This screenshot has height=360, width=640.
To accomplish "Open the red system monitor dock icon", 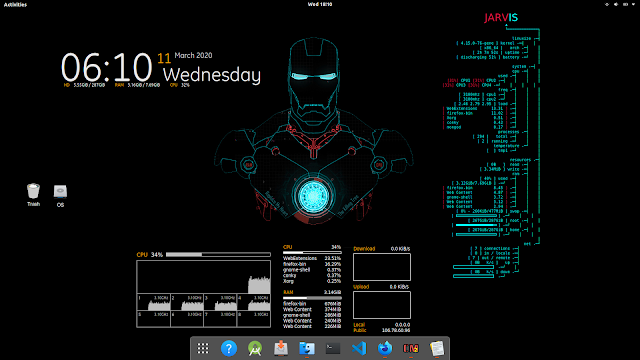I will [411, 348].
